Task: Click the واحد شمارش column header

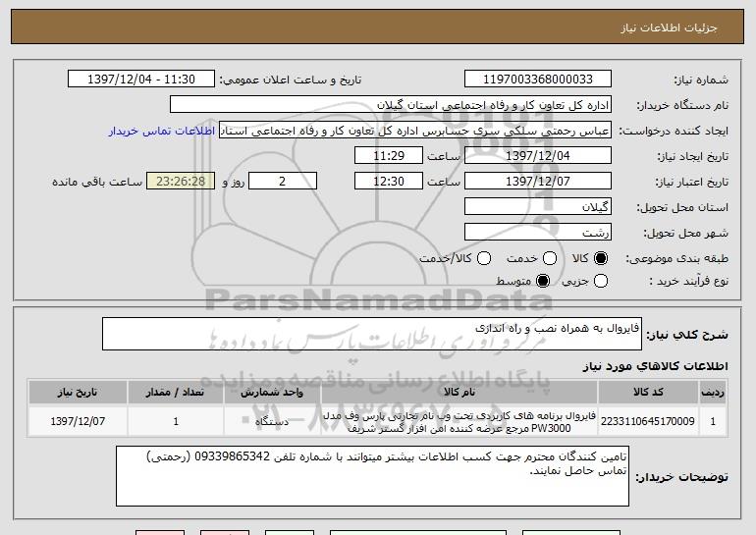Action: (272, 393)
